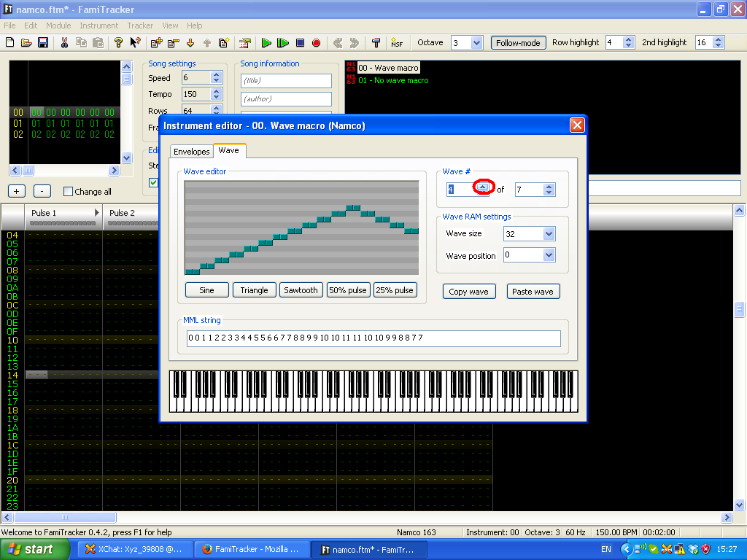
Task: Click the Stop playback toolbar icon
Action: pyautogui.click(x=300, y=43)
